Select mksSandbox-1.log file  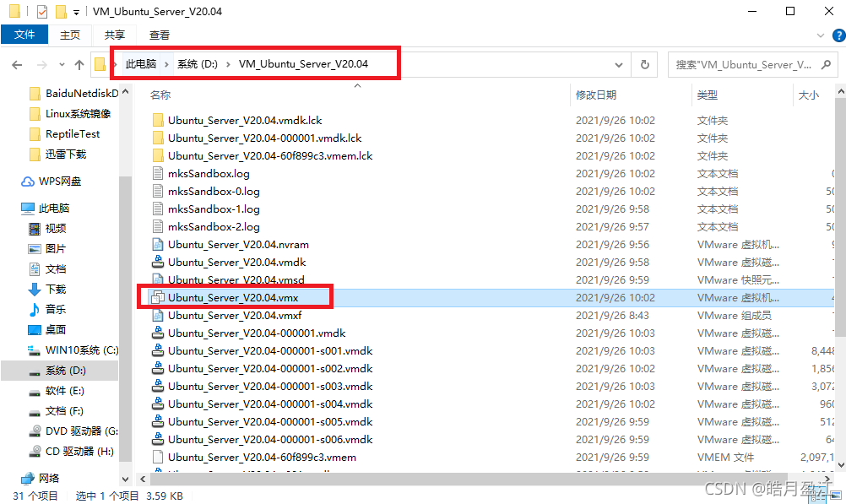(x=206, y=209)
